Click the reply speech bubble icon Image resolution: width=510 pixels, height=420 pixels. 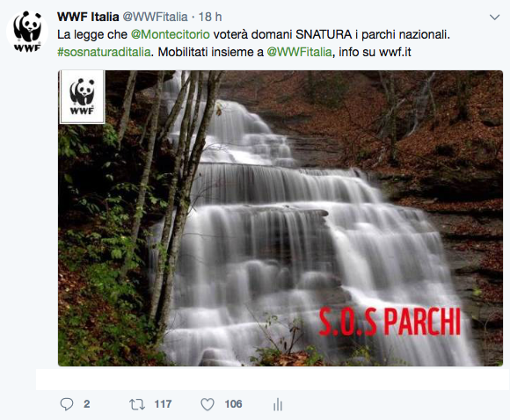(67, 404)
